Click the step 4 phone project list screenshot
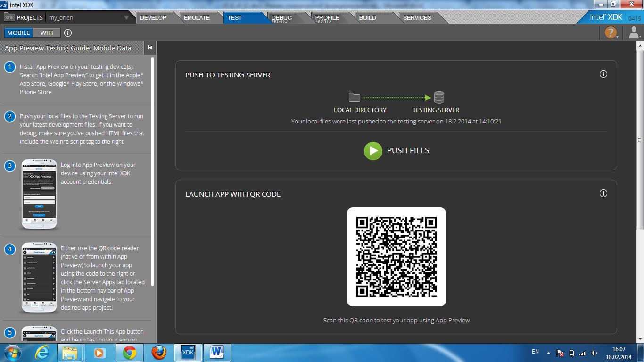The image size is (644, 362). [39, 278]
